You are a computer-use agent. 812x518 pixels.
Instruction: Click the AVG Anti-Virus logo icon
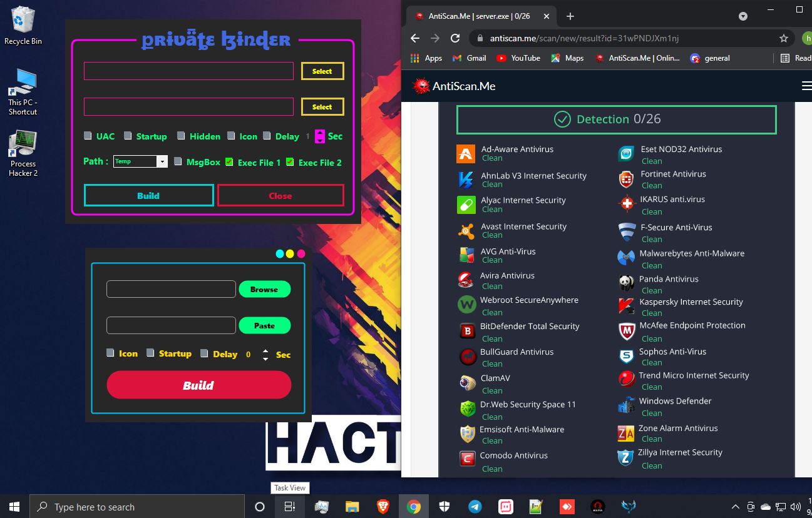[x=466, y=256]
